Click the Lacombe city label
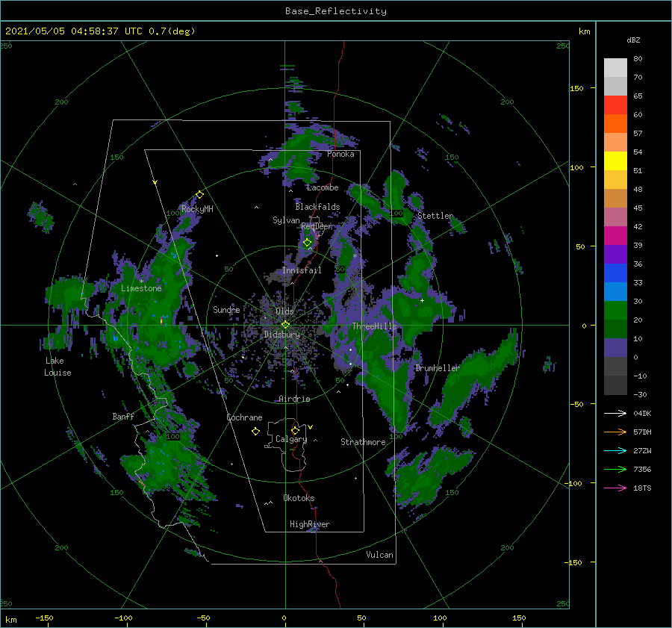The image size is (672, 628). 323,187
